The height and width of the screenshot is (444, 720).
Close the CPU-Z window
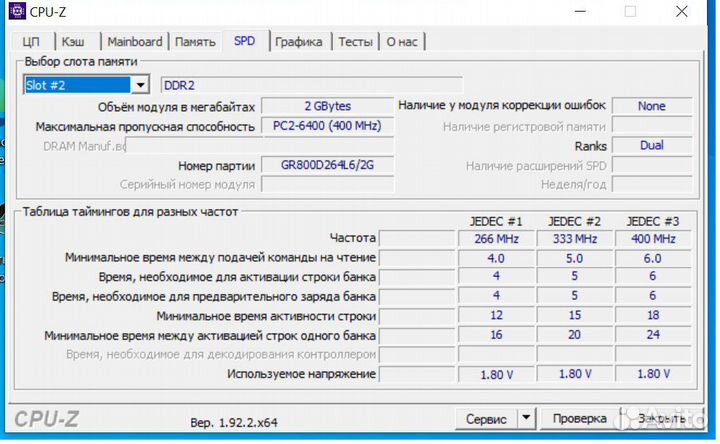(x=681, y=11)
